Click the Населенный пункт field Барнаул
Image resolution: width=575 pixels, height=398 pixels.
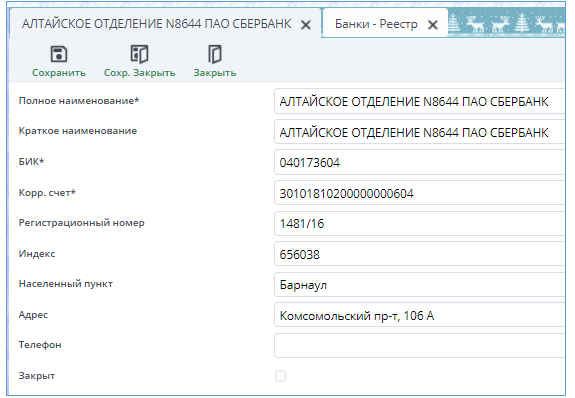(x=420, y=285)
